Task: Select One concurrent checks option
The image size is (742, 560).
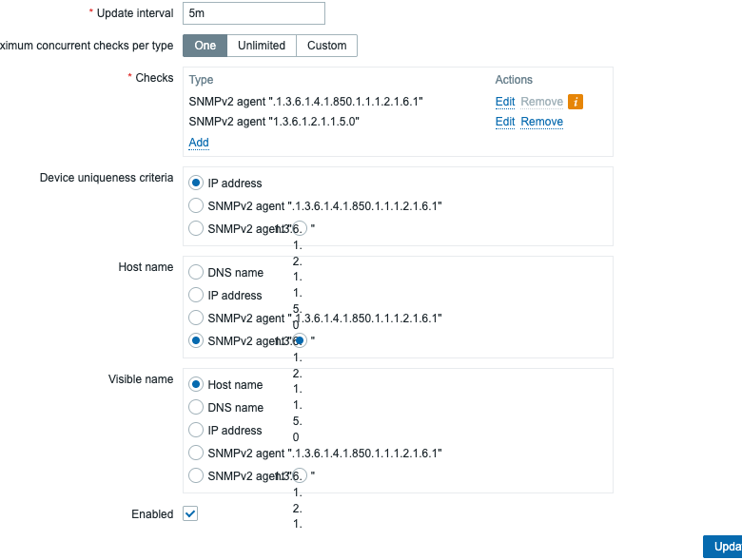Action: [x=205, y=46]
